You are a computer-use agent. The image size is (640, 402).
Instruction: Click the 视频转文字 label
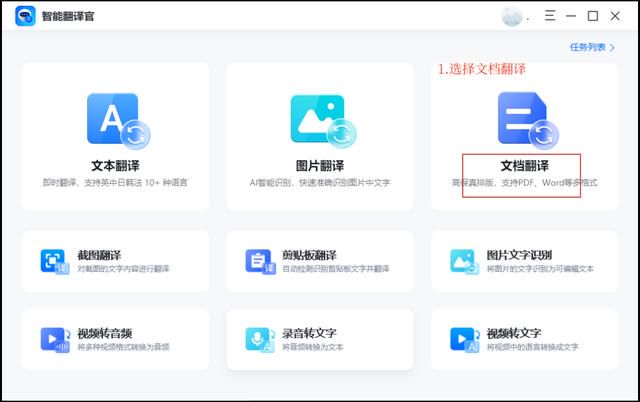[514, 333]
